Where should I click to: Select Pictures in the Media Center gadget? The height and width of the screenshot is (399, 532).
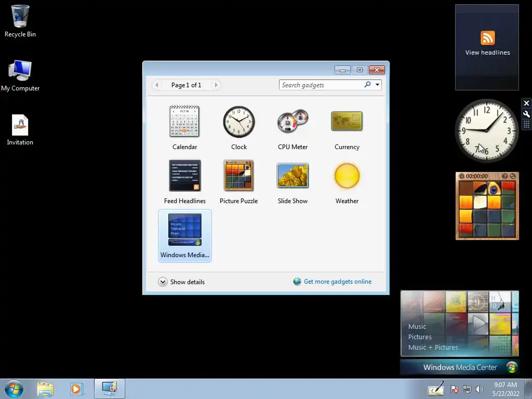coord(420,337)
